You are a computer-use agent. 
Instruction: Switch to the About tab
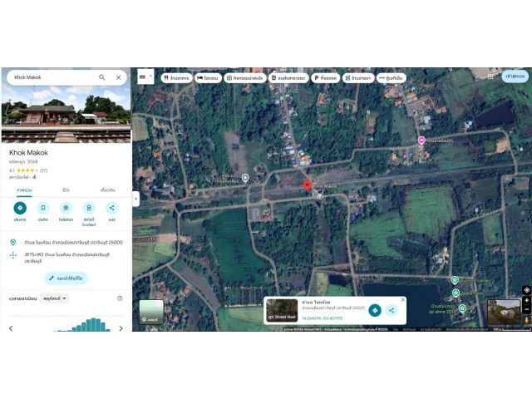click(108, 190)
